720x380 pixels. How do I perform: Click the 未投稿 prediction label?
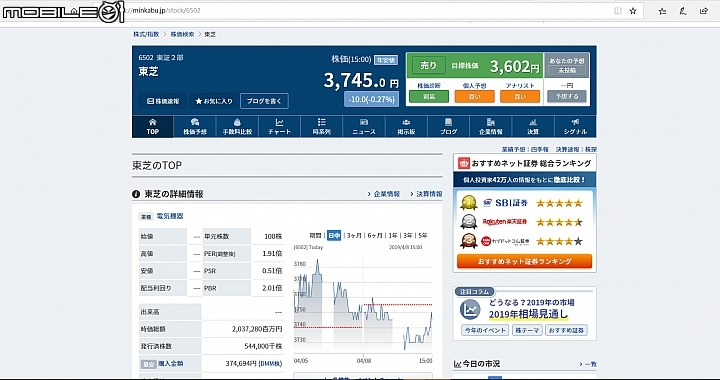(567, 71)
